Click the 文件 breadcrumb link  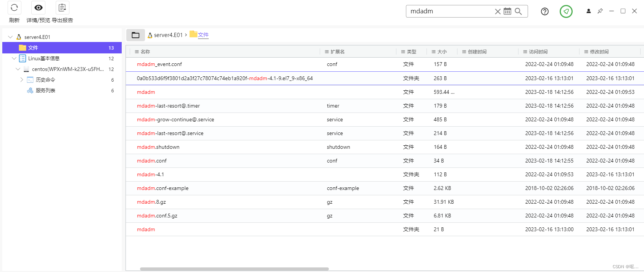click(x=203, y=35)
